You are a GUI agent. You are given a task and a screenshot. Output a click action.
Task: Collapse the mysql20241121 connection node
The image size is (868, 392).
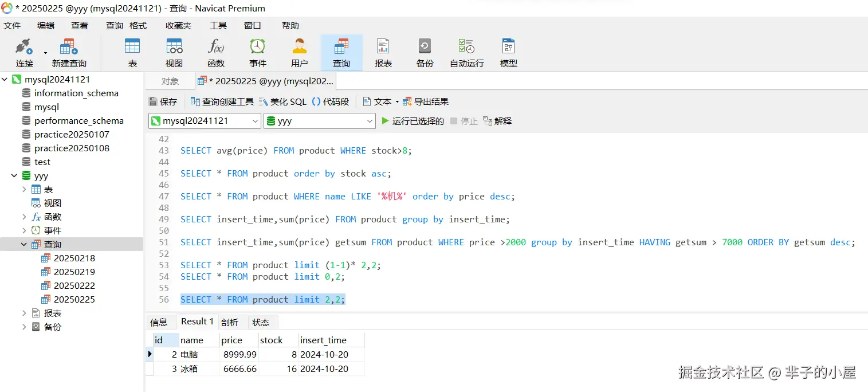pyautogui.click(x=5, y=80)
